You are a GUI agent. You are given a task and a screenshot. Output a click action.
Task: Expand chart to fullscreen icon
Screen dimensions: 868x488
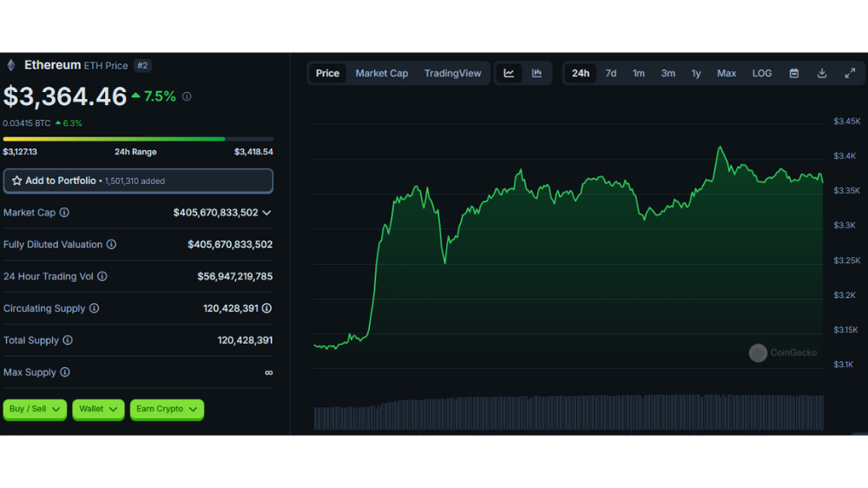850,73
